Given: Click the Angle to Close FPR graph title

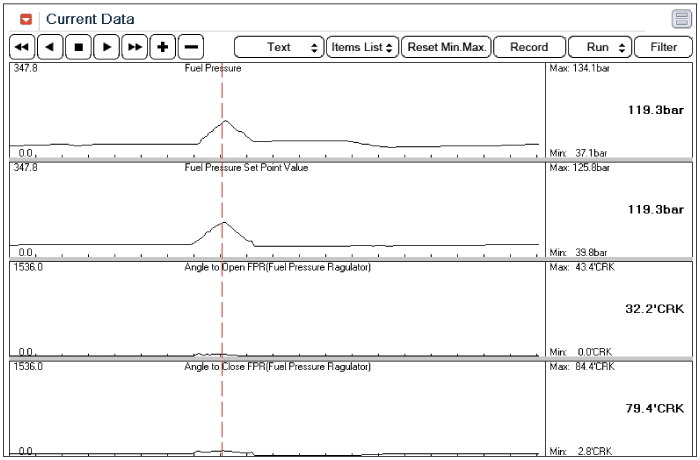Looking at the screenshot, I should click(x=277, y=367).
